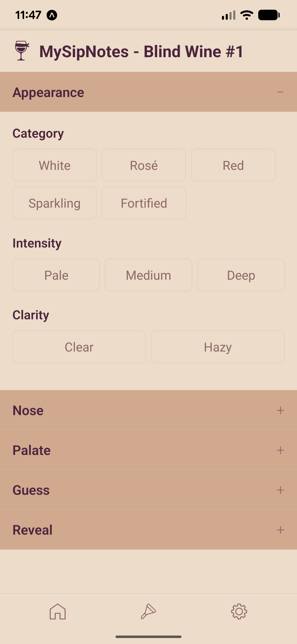Image resolution: width=297 pixels, height=644 pixels.
Task: Select the Rosé category option
Action: 144,165
